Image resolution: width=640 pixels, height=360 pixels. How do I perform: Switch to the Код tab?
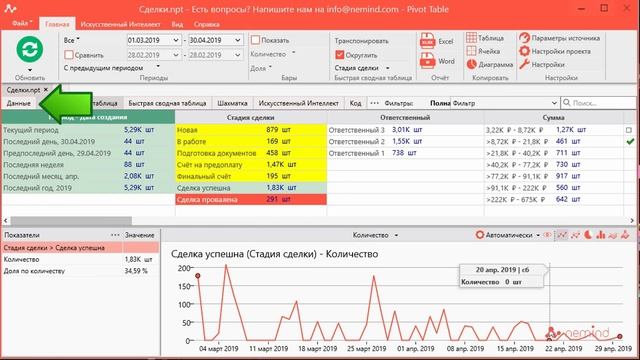pyautogui.click(x=356, y=103)
